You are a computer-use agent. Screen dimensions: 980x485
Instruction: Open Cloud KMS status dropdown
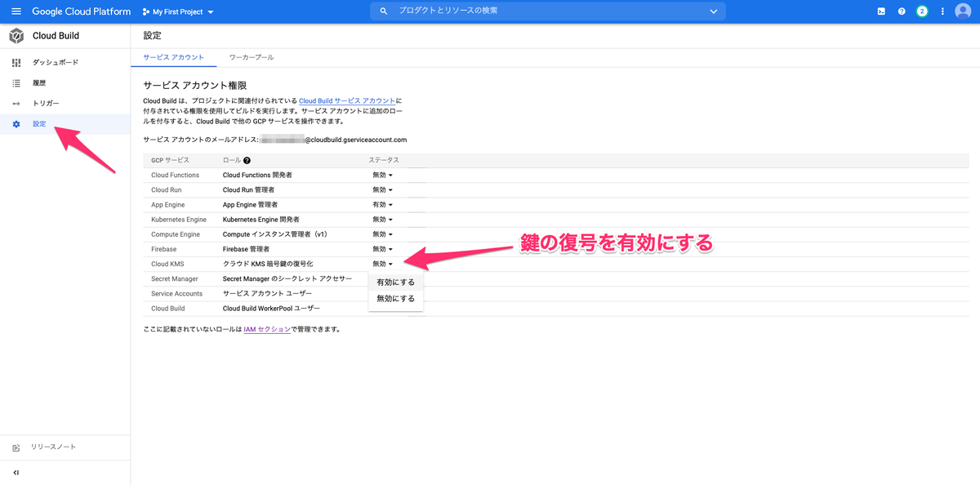[x=383, y=264]
